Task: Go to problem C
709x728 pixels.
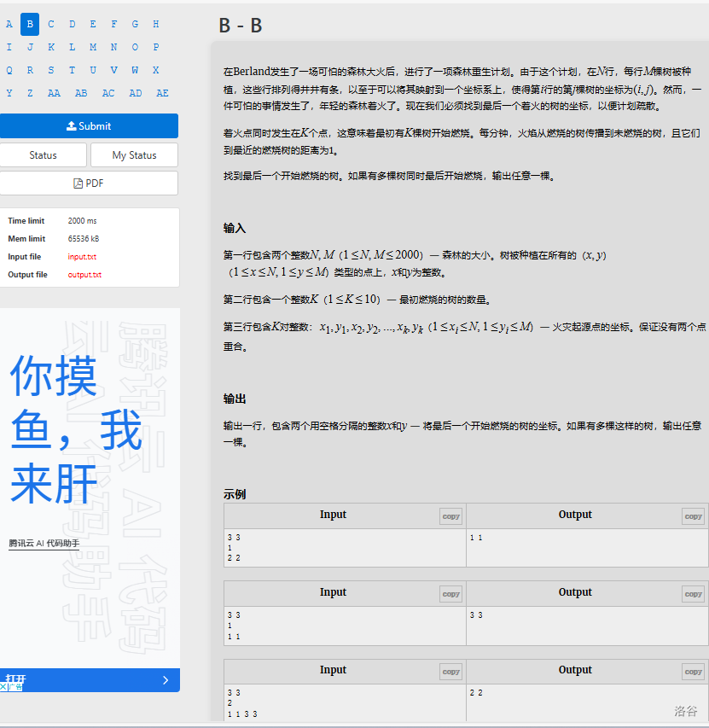Action: pos(51,24)
